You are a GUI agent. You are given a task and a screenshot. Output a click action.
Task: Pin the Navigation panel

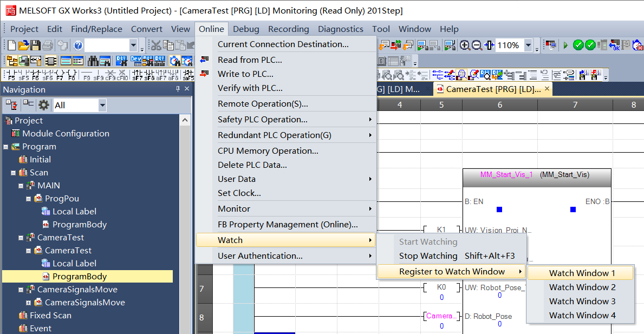point(178,89)
